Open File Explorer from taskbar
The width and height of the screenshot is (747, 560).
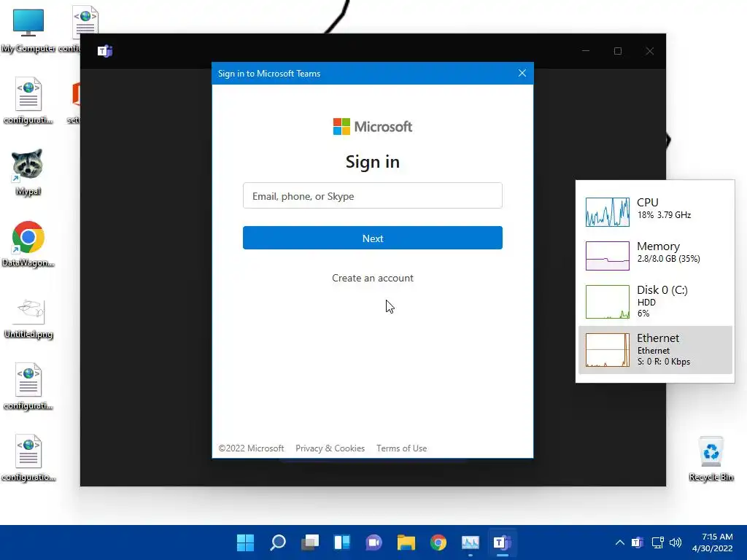point(406,542)
